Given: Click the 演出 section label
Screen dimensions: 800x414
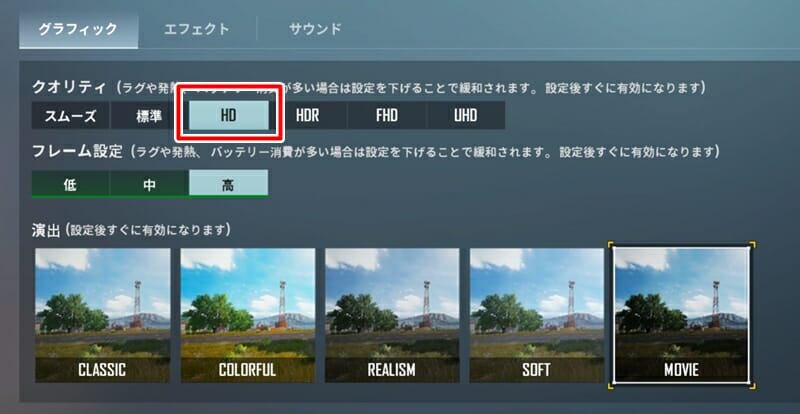Looking at the screenshot, I should 46,230.
